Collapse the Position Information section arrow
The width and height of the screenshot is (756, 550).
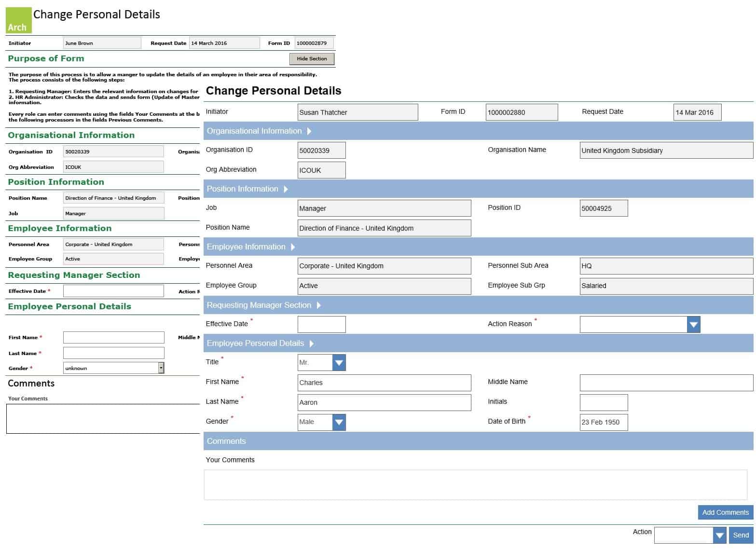pos(286,189)
